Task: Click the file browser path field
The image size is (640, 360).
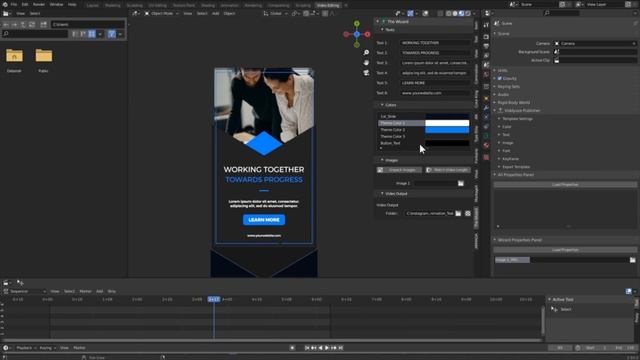Action: click(87, 24)
